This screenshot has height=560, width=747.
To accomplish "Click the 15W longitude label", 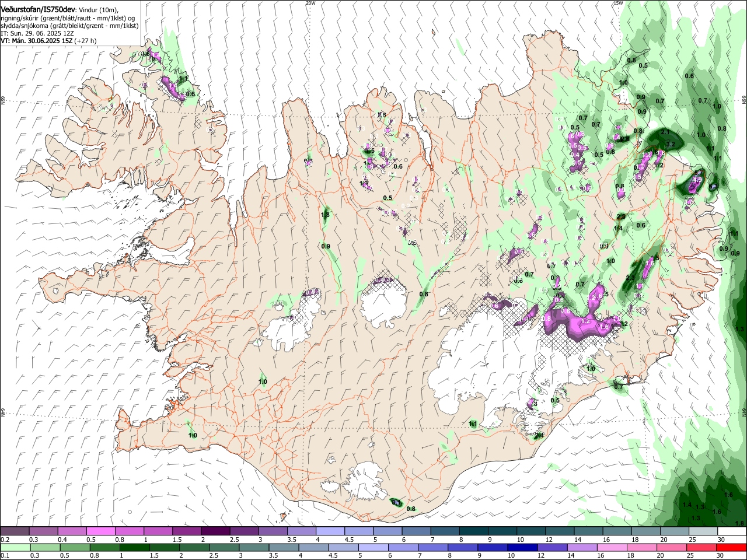I will [619, 3].
